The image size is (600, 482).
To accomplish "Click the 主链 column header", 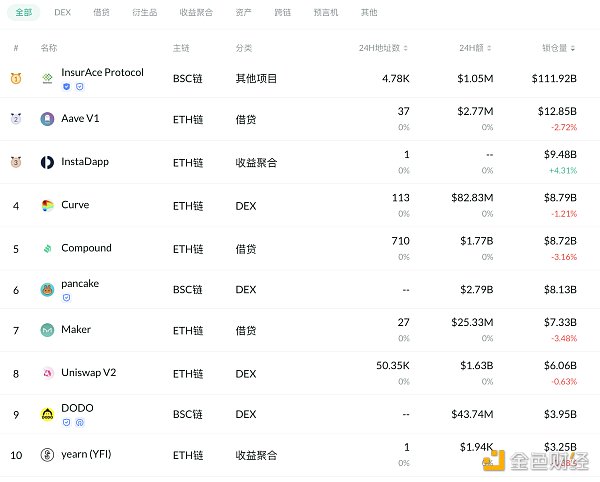I will (181, 48).
